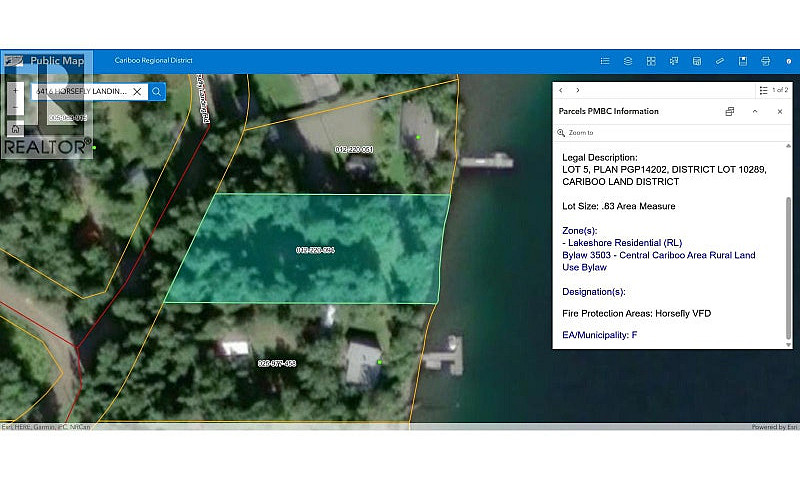Open the Bookmarks widget
Image resolution: width=800 pixels, height=480 pixels.
pos(743,61)
